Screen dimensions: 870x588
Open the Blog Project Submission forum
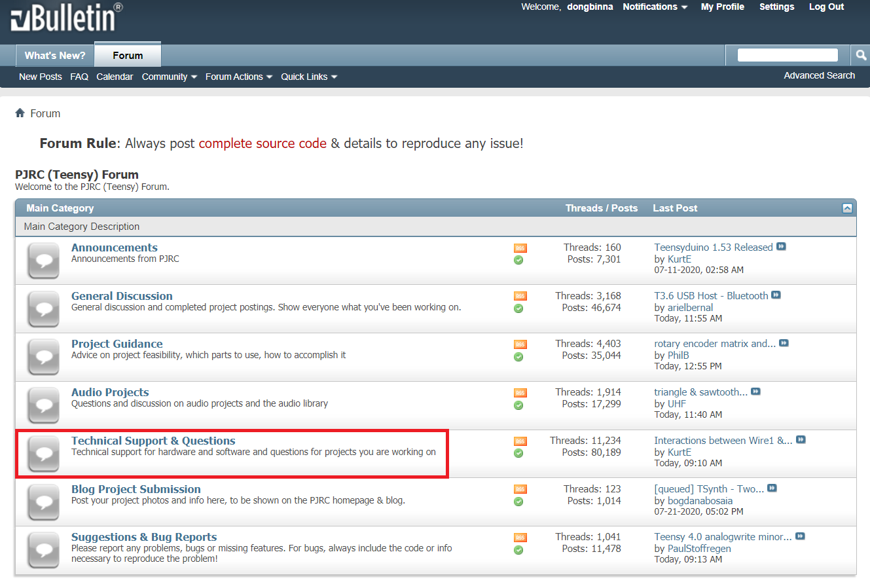[136, 489]
